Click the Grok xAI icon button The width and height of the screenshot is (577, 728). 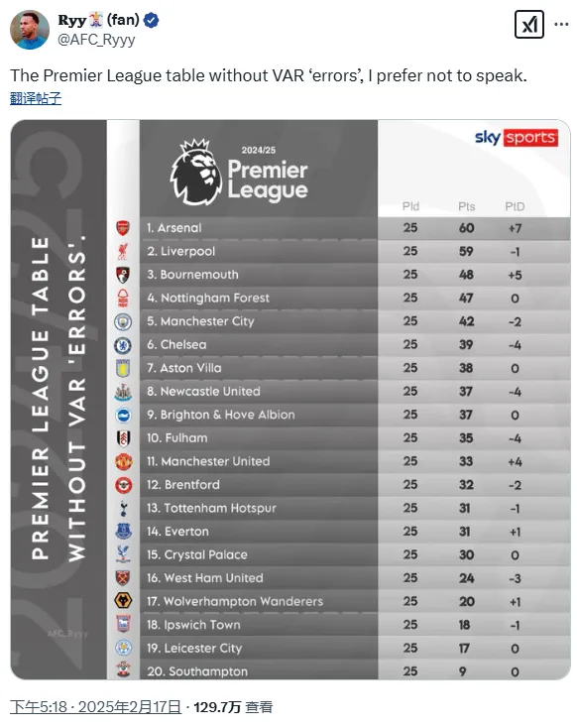tap(528, 24)
